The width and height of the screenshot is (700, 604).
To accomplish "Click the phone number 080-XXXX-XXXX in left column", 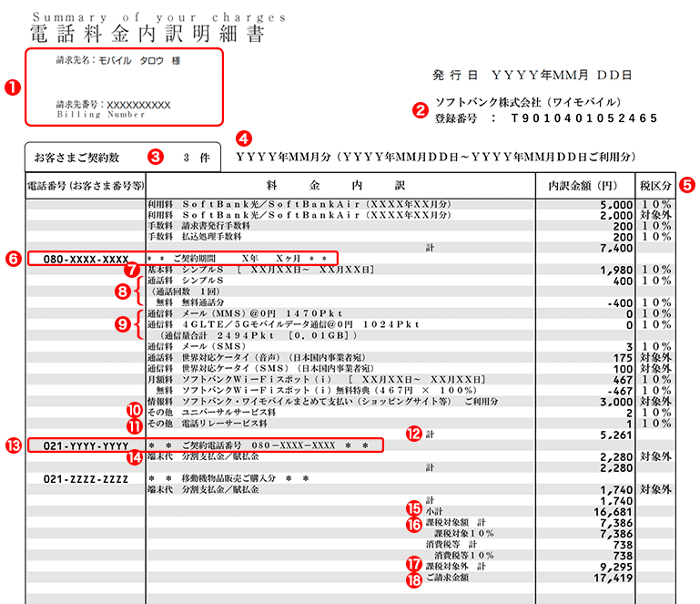I will [86, 259].
